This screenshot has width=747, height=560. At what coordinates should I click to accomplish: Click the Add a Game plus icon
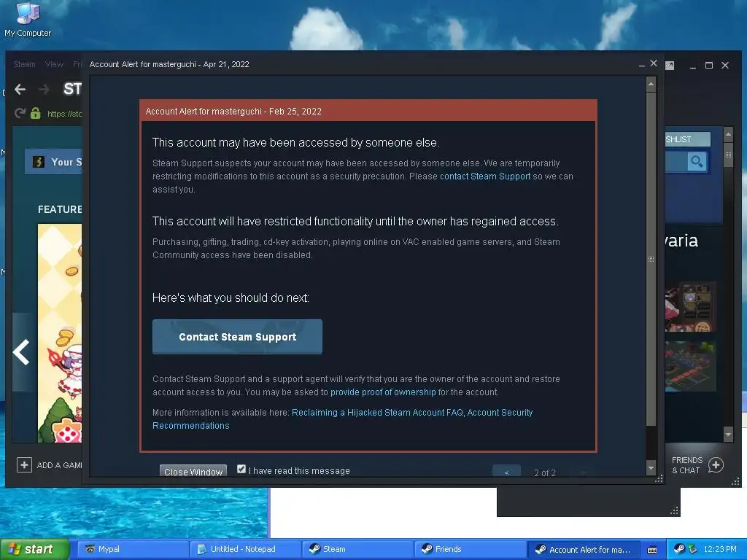coord(24,464)
